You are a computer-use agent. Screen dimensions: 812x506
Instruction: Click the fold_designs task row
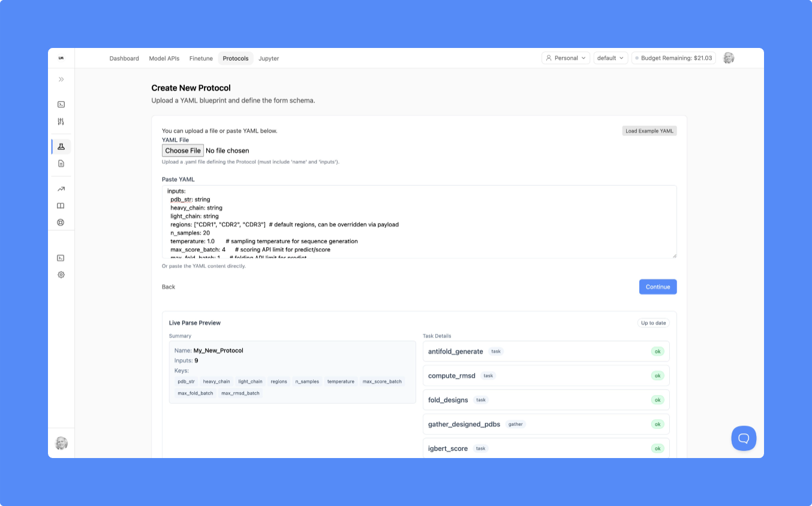[546, 400]
